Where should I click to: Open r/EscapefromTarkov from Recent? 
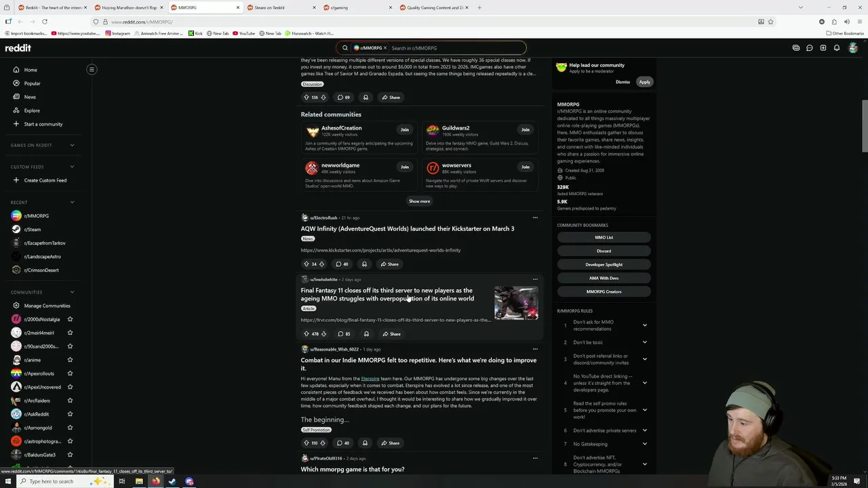point(45,243)
